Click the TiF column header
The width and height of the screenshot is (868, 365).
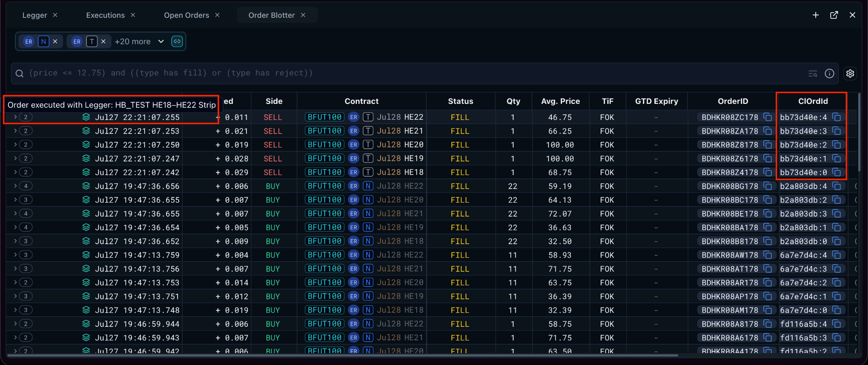[x=607, y=101]
